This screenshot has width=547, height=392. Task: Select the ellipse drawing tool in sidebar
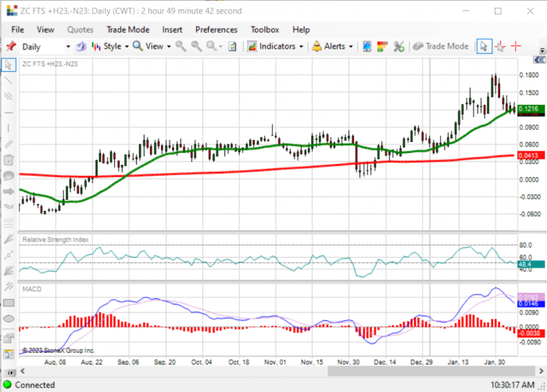[x=9, y=319]
